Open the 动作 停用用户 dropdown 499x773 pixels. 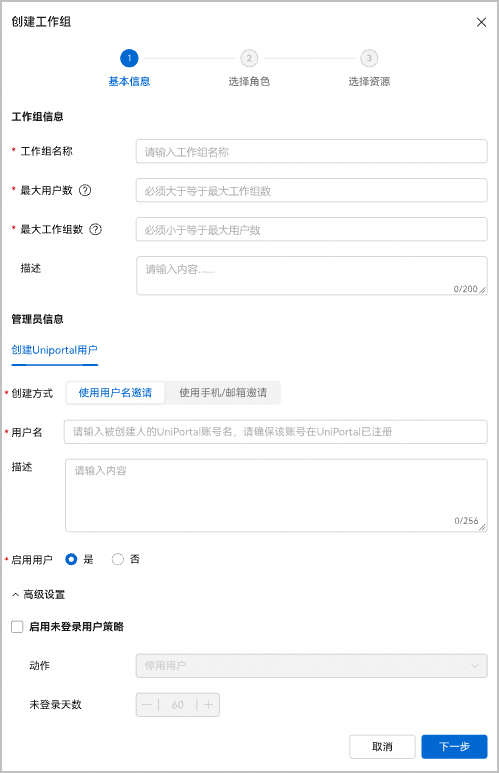tap(312, 666)
